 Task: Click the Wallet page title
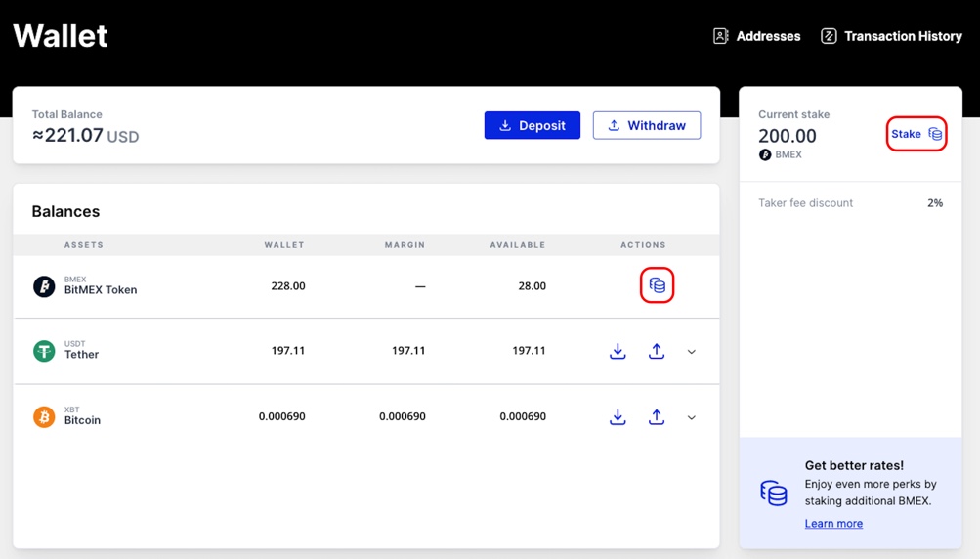(x=61, y=35)
